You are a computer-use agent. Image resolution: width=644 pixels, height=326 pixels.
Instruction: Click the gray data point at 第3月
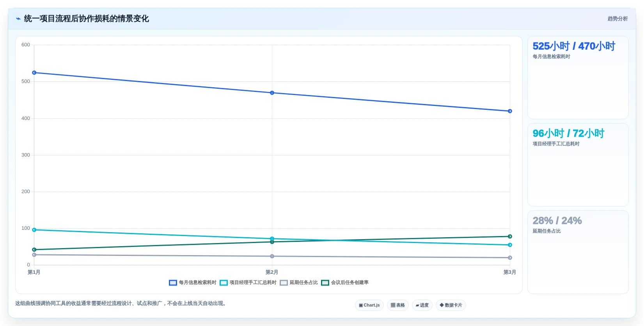[510, 257]
